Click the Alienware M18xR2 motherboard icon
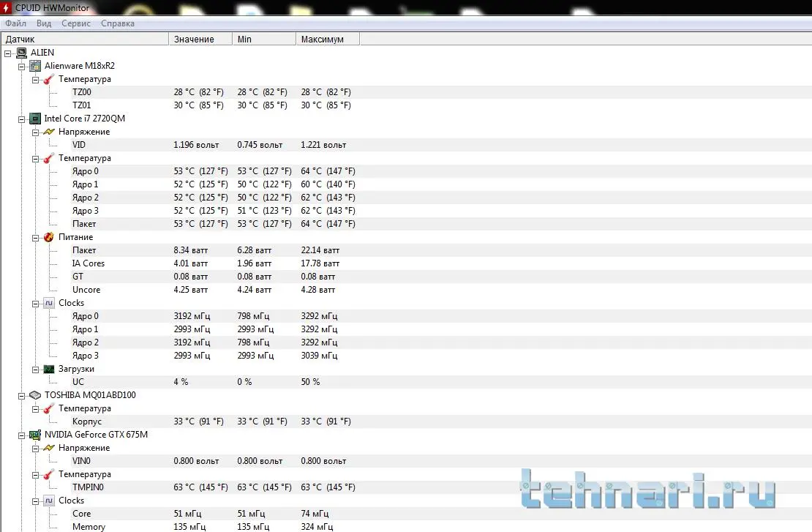Screen dimensions: 812x532 point(35,66)
